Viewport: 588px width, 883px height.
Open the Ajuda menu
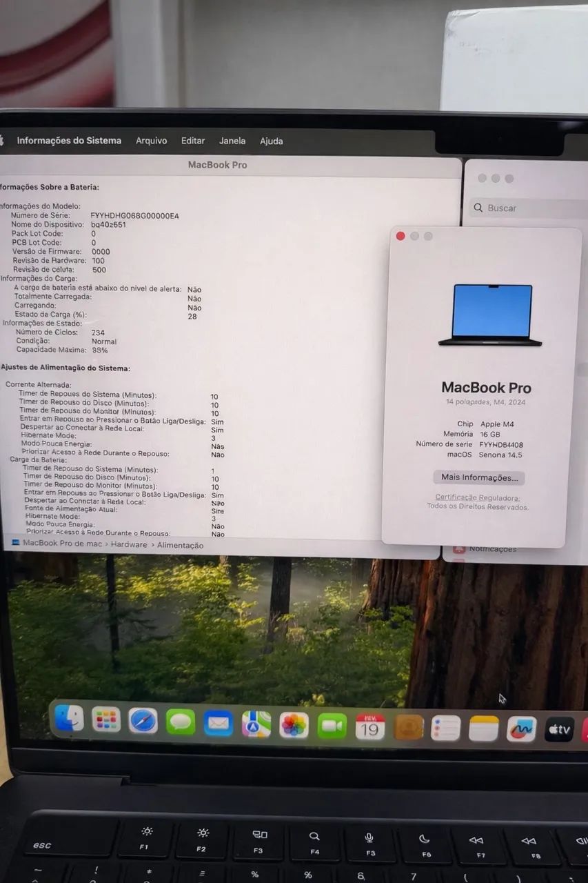(x=271, y=141)
